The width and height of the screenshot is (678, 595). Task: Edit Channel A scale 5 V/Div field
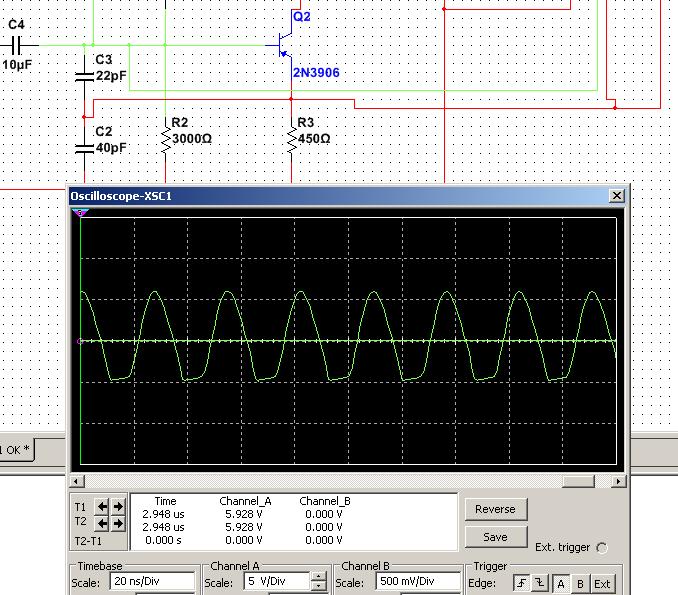pos(277,582)
